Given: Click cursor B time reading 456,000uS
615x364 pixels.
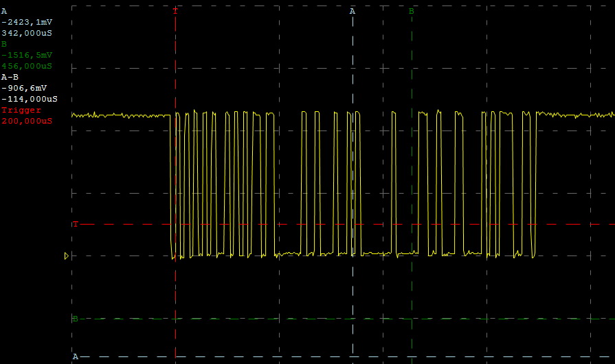Looking at the screenshot, I should [27, 66].
